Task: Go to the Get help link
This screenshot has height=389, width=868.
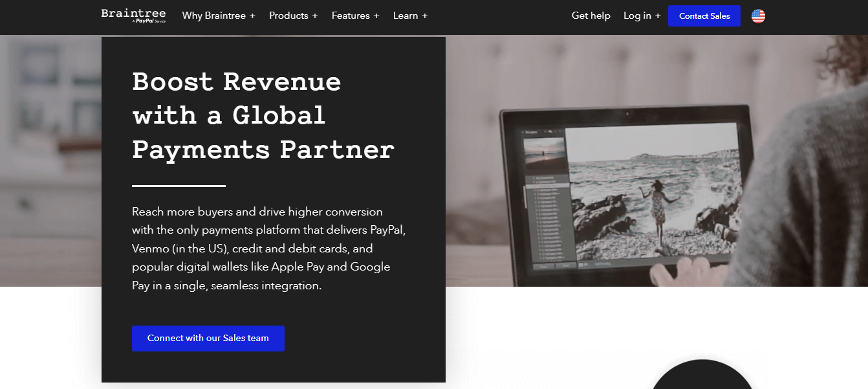Action: (591, 16)
